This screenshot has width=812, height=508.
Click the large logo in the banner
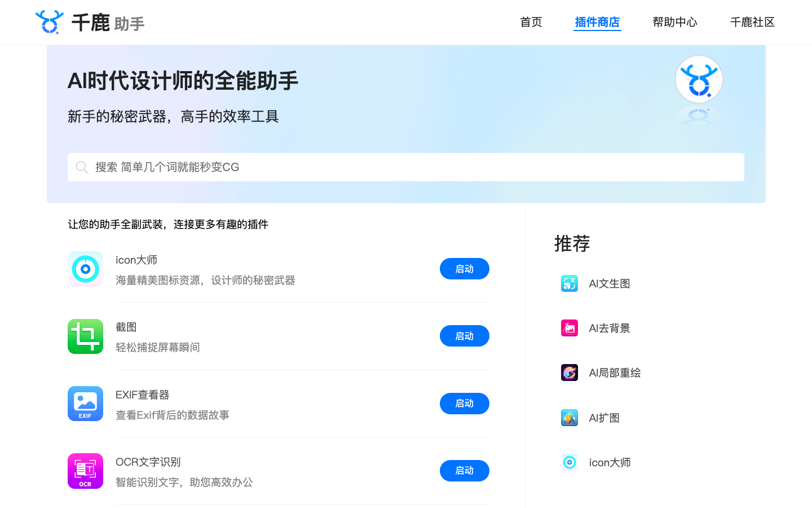(x=699, y=79)
